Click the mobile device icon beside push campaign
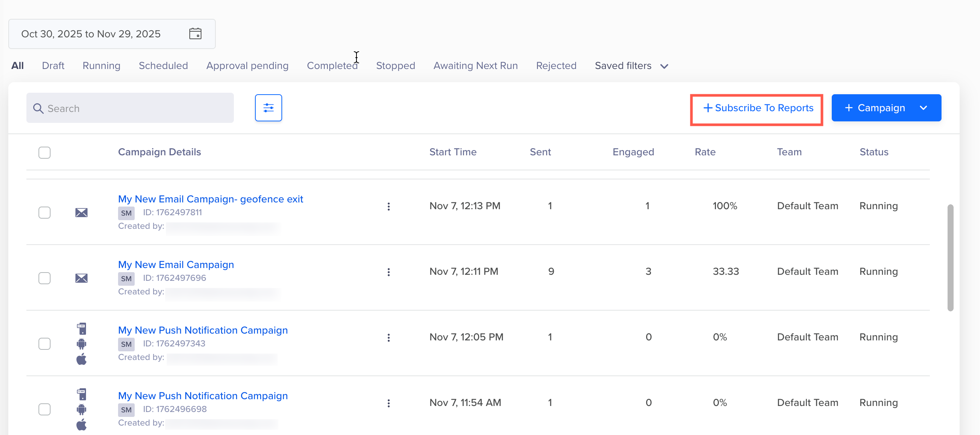This screenshot has height=435, width=980. point(81,329)
